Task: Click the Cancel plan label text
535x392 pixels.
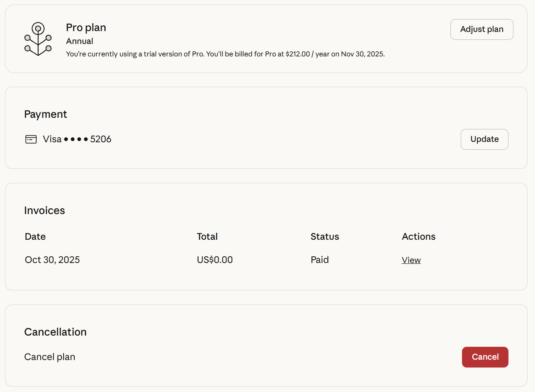Action: tap(50, 357)
